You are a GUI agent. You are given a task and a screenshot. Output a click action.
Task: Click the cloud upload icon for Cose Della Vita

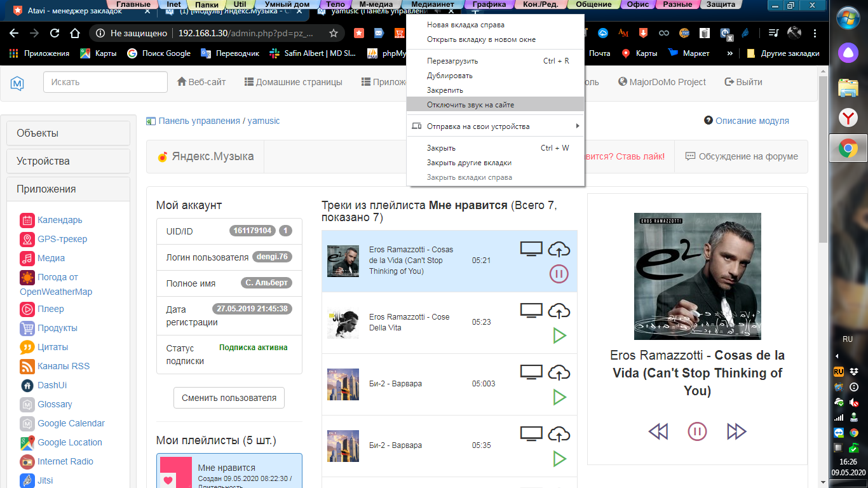tap(559, 311)
